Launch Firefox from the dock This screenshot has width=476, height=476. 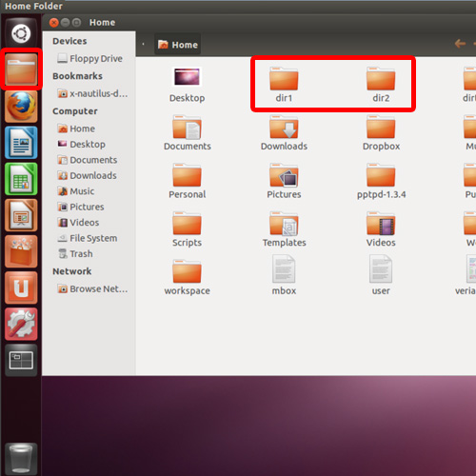21,106
